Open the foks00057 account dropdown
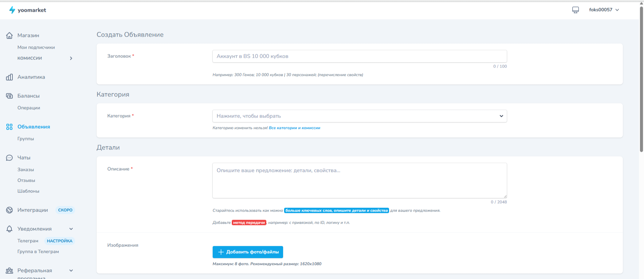This screenshot has width=644, height=279. pyautogui.click(x=604, y=10)
